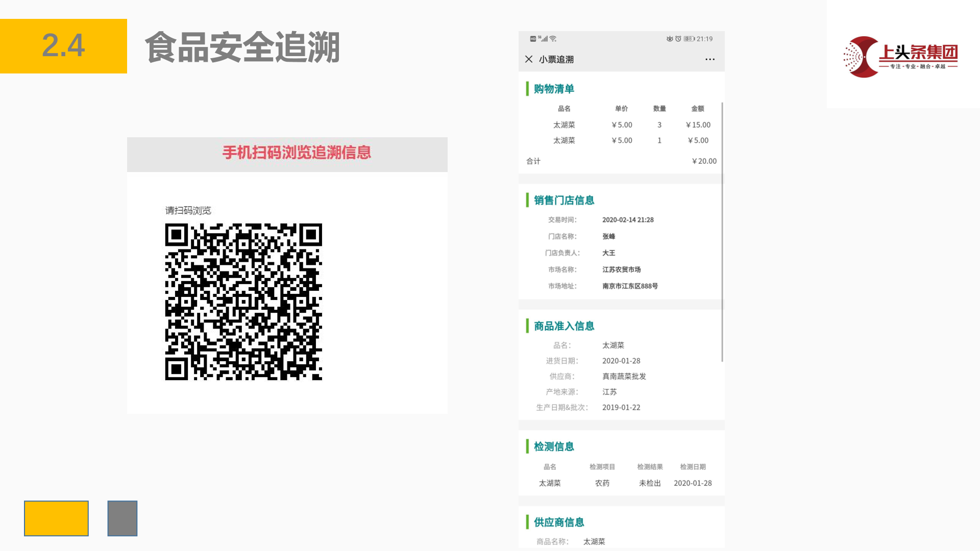Image resolution: width=980 pixels, height=551 pixels.
Task: Click transaction time 2020-02-14 21:28
Action: pos(628,220)
